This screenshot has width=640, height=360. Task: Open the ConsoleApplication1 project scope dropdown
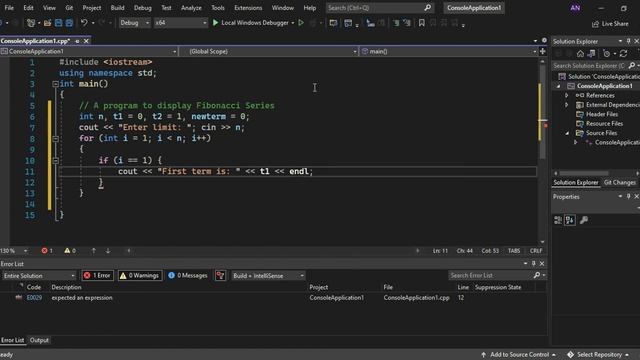coord(89,51)
